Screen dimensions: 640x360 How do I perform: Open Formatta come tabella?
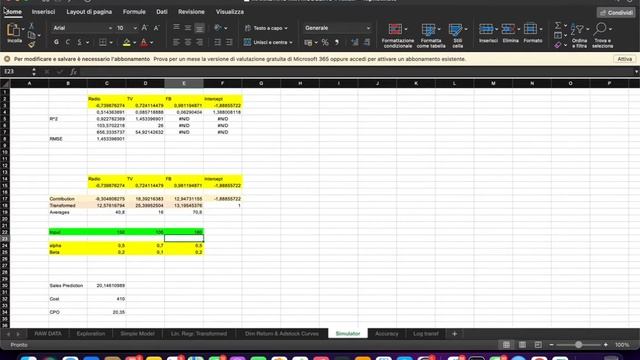pos(431,36)
